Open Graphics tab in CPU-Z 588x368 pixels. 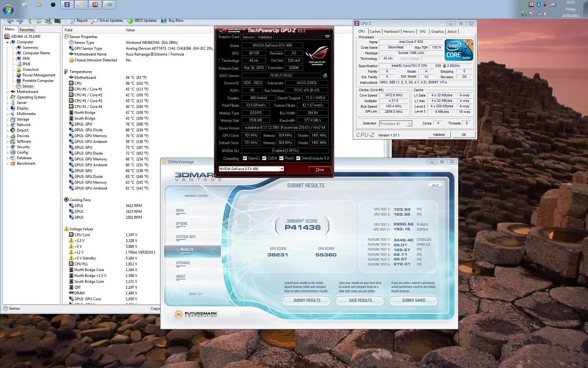point(438,31)
